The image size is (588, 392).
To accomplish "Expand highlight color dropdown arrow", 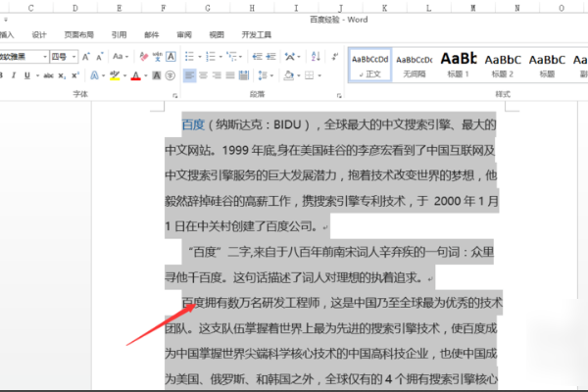I will (x=124, y=75).
